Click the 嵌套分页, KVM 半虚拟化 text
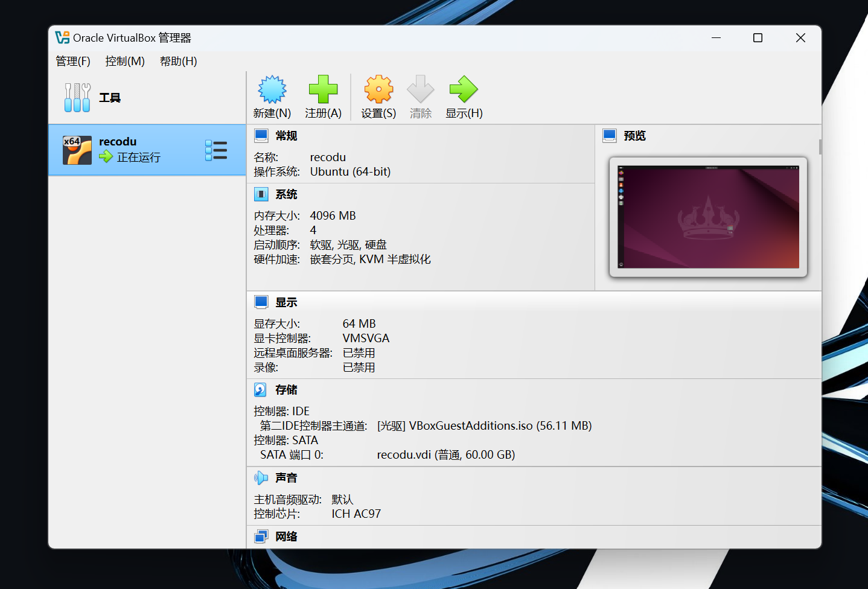This screenshot has width=868, height=589. [x=370, y=259]
